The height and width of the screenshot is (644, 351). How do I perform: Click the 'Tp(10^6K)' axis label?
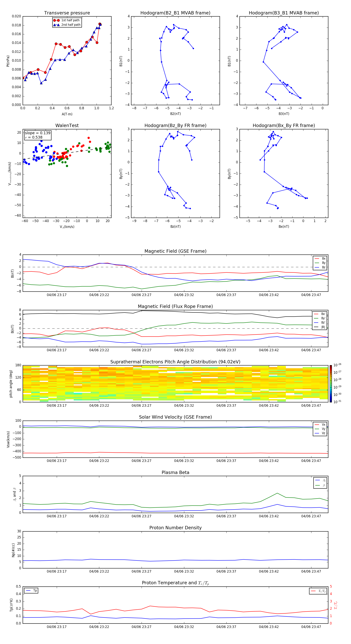click(11, 605)
